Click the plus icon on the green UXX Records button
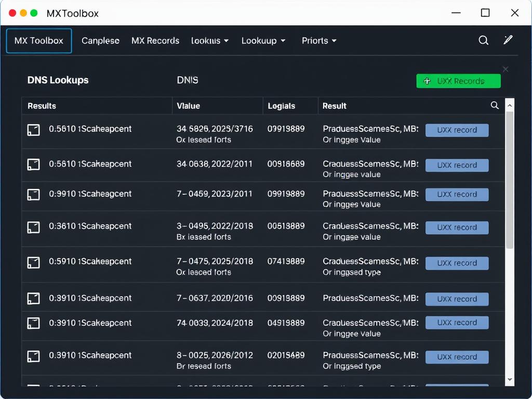Viewport: 532px width, 399px height. (x=427, y=81)
